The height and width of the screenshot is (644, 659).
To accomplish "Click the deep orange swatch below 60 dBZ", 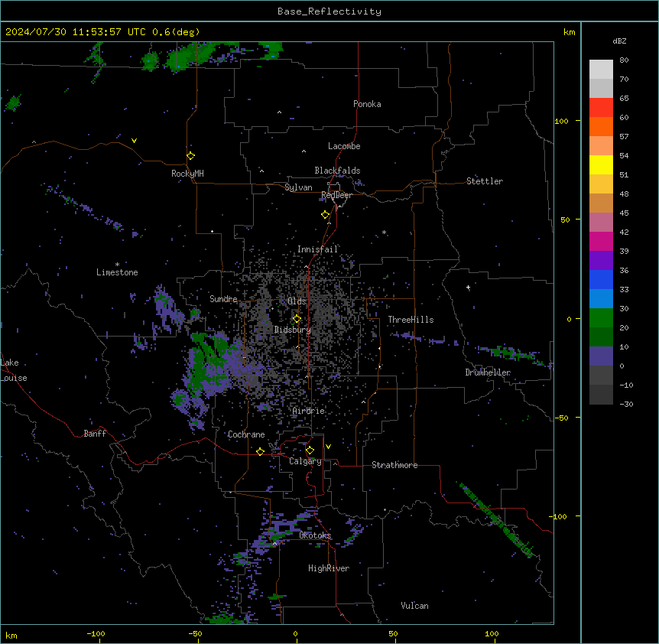I will [x=601, y=126].
